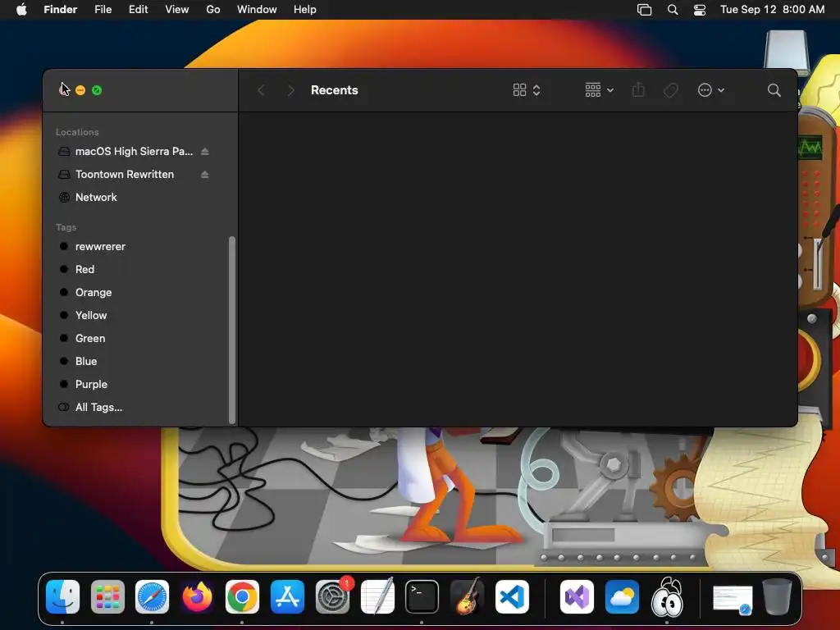Screen dimensions: 840x630
Task: Select the Blue tag
Action: [x=134, y=362]
